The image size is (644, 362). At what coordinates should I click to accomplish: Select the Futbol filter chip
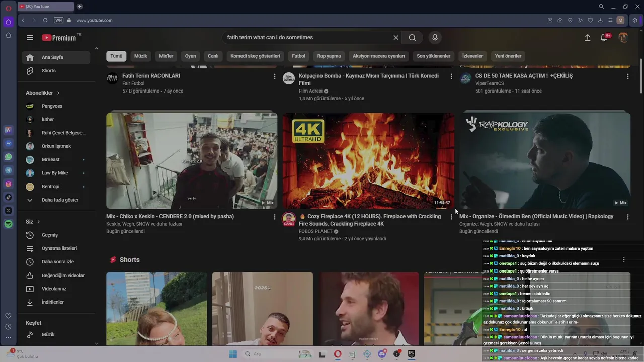click(x=299, y=56)
